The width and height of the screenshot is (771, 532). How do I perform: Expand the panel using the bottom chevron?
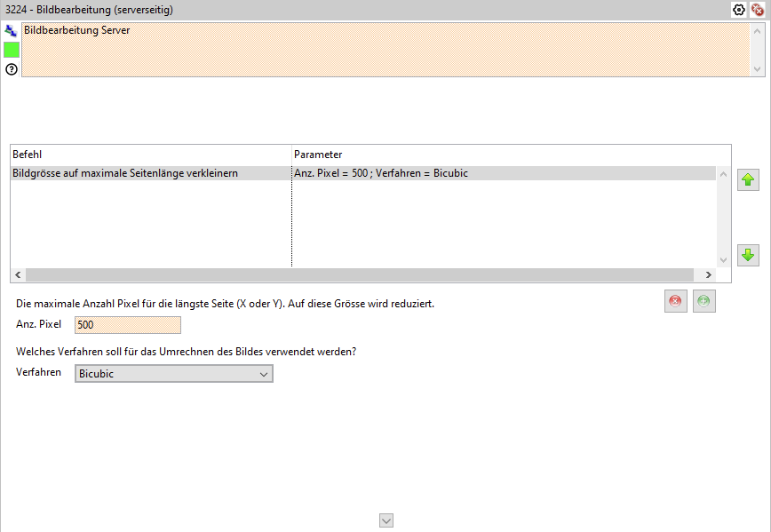[385, 520]
